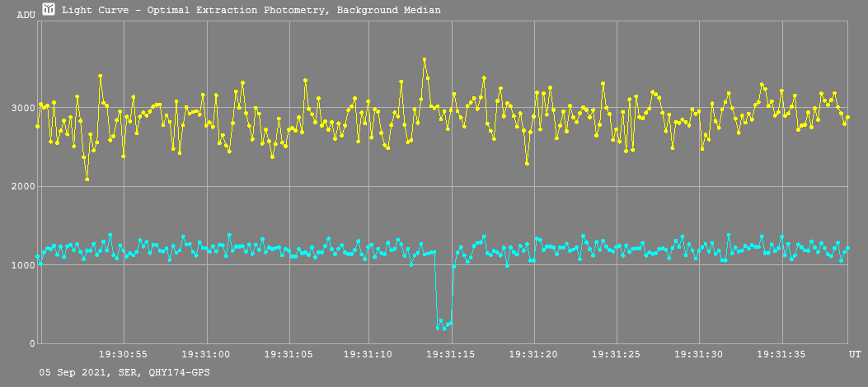The width and height of the screenshot is (868, 387).
Task: Click the bottom of the cyan curve dip
Action: point(444,329)
